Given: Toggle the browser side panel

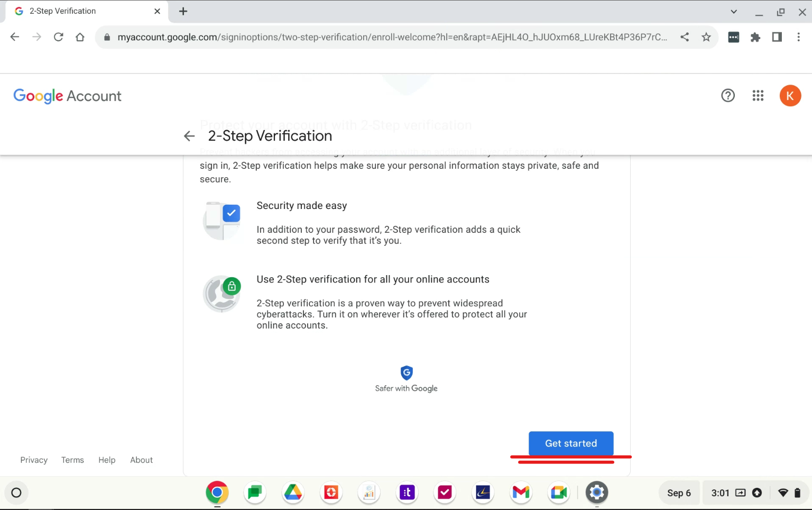Looking at the screenshot, I should (777, 37).
